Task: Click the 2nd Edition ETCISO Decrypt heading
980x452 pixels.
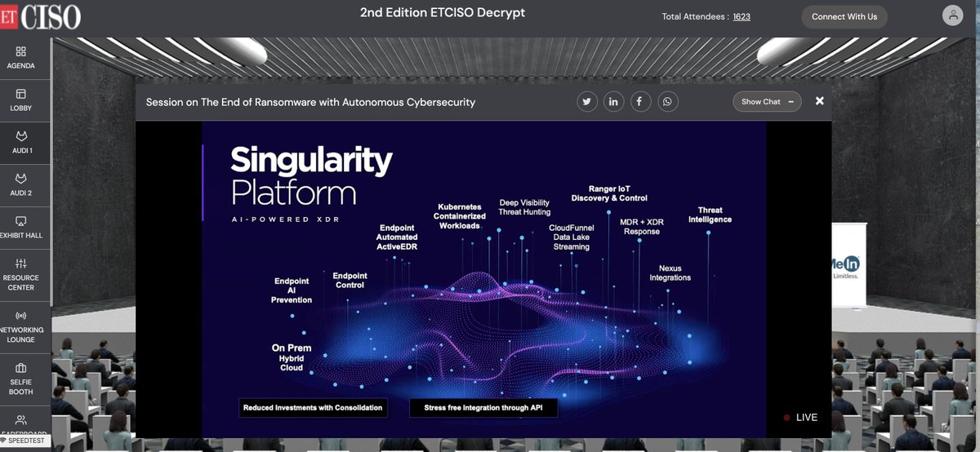Action: click(443, 13)
